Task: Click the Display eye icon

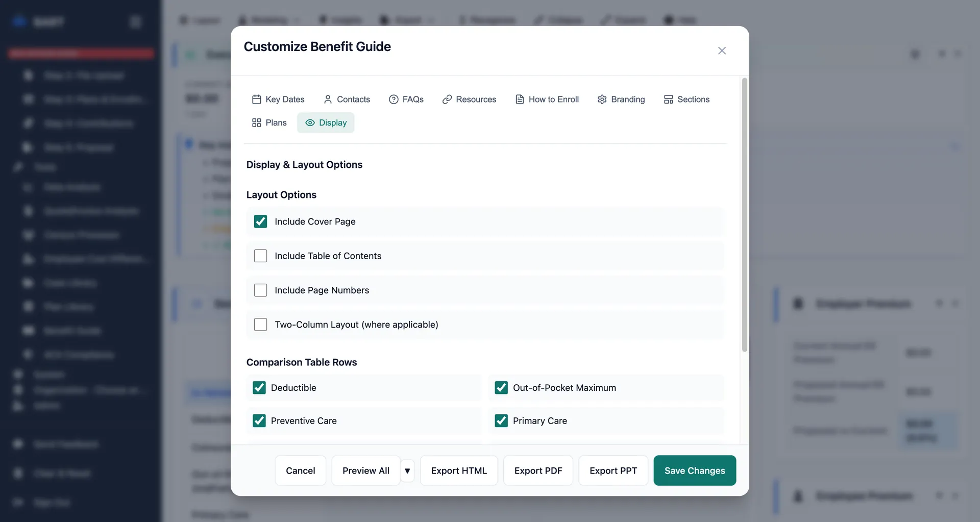Action: tap(309, 122)
